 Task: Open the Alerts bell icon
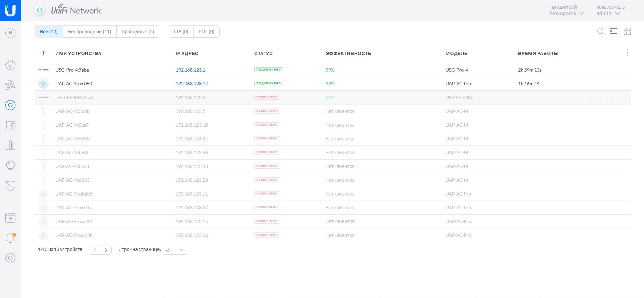[10, 238]
